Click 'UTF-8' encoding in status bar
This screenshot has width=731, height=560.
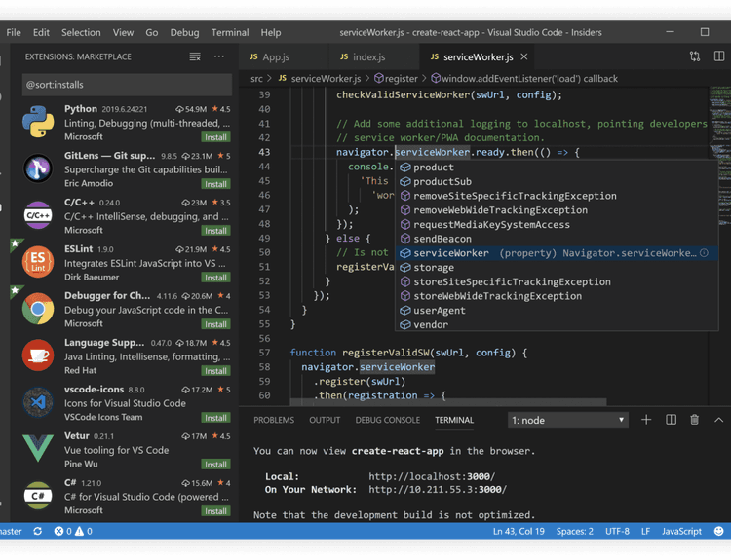click(x=617, y=531)
